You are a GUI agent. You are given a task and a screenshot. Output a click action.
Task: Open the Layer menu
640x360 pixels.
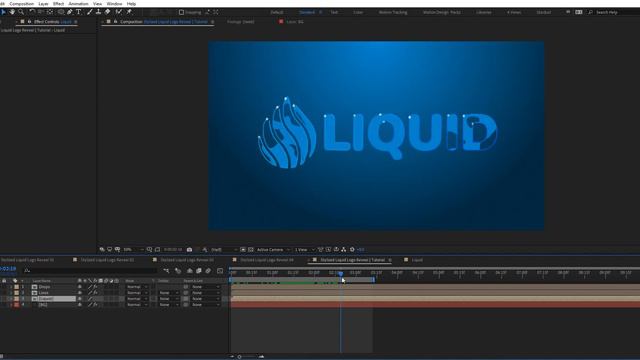(43, 4)
